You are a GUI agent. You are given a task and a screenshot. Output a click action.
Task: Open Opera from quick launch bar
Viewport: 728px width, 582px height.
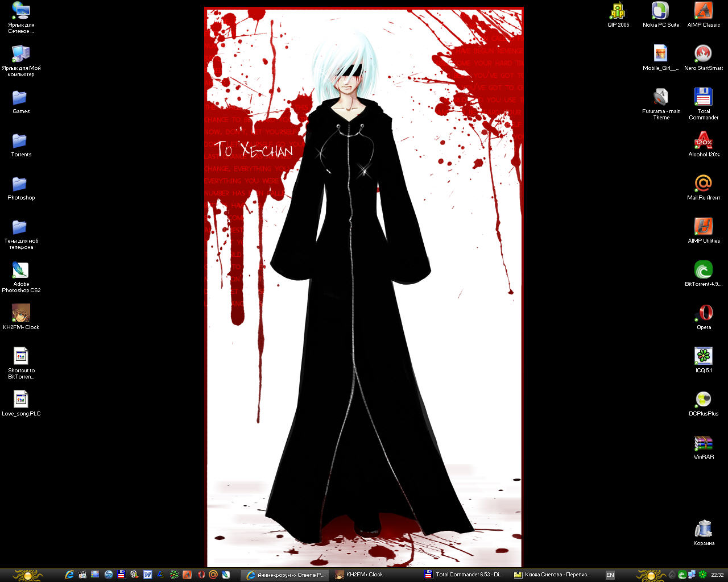(x=201, y=575)
